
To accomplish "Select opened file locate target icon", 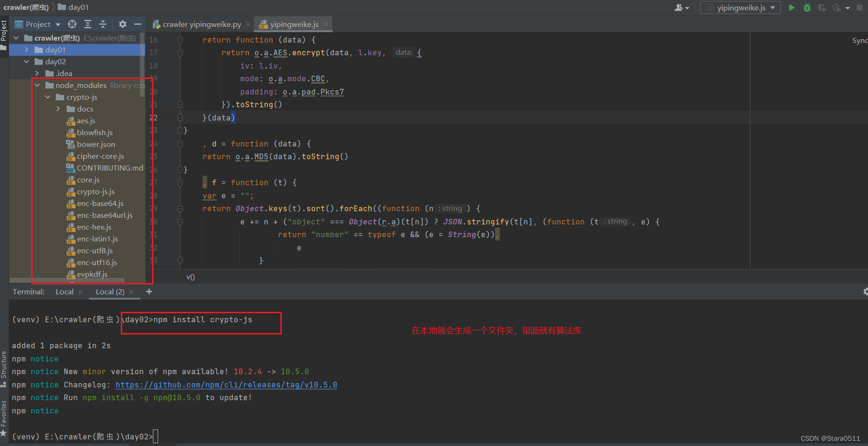I will [x=72, y=24].
